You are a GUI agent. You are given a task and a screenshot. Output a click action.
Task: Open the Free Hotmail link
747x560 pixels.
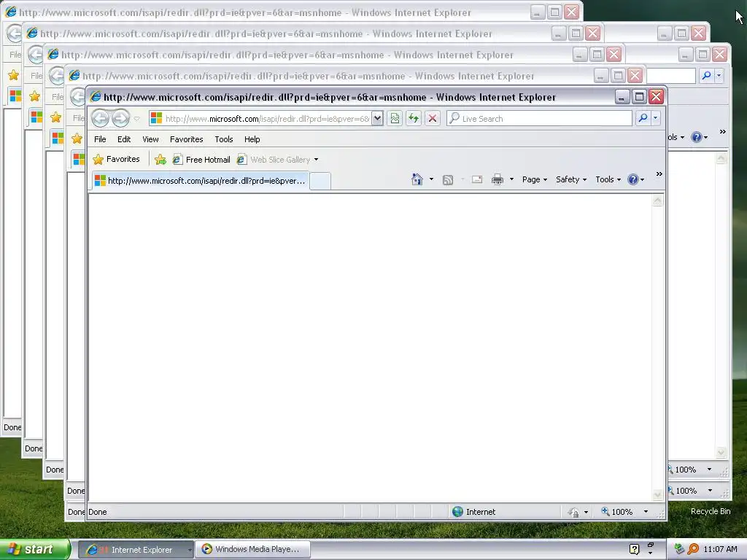pos(201,160)
